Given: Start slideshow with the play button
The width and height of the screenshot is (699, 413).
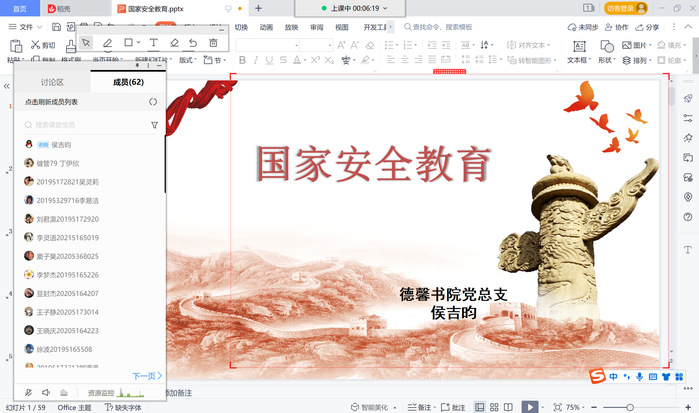Looking at the screenshot, I should 530,407.
